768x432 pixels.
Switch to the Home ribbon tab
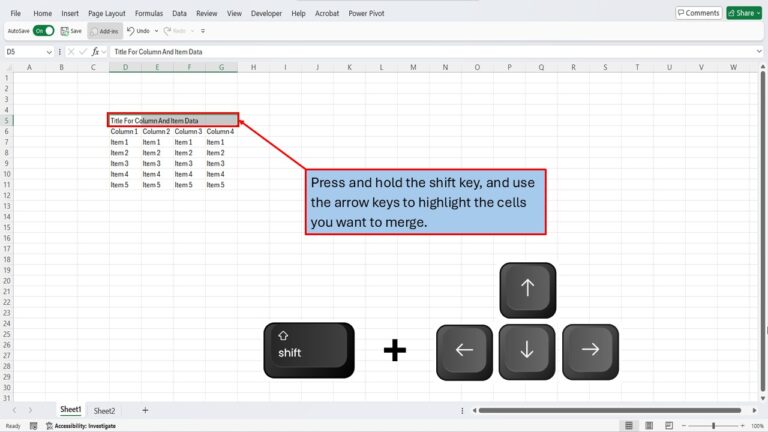[x=43, y=13]
